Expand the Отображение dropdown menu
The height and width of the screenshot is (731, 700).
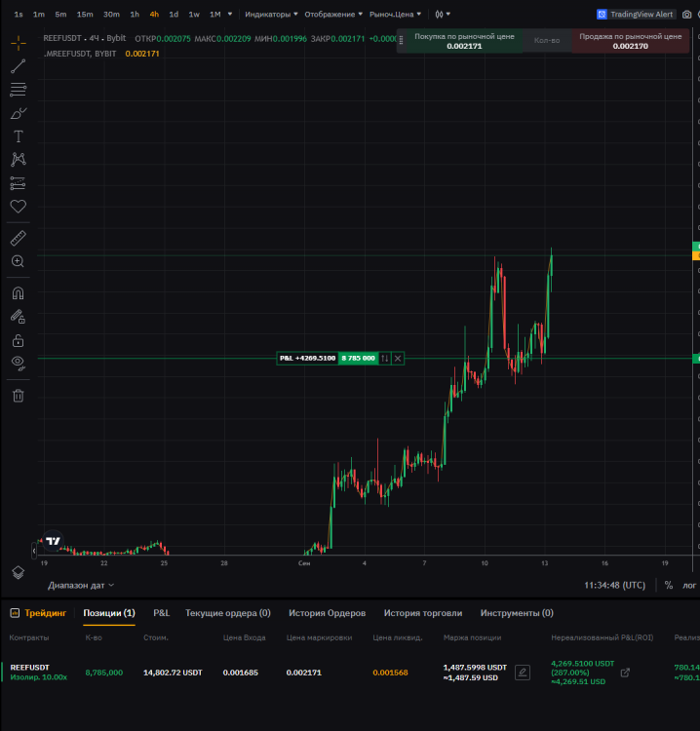click(333, 15)
